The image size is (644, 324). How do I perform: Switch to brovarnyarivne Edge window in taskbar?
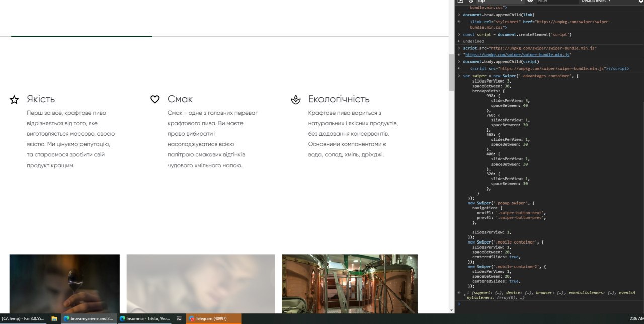tap(89, 318)
